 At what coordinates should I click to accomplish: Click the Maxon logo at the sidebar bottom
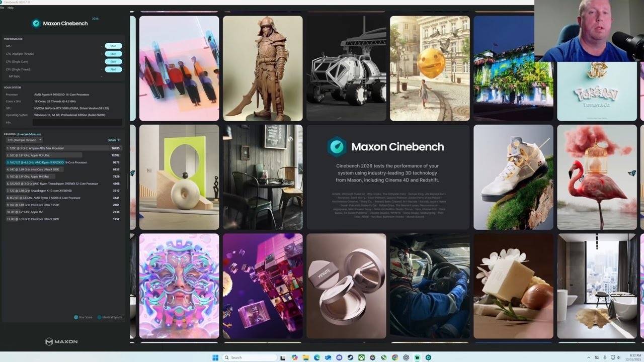coord(61,342)
